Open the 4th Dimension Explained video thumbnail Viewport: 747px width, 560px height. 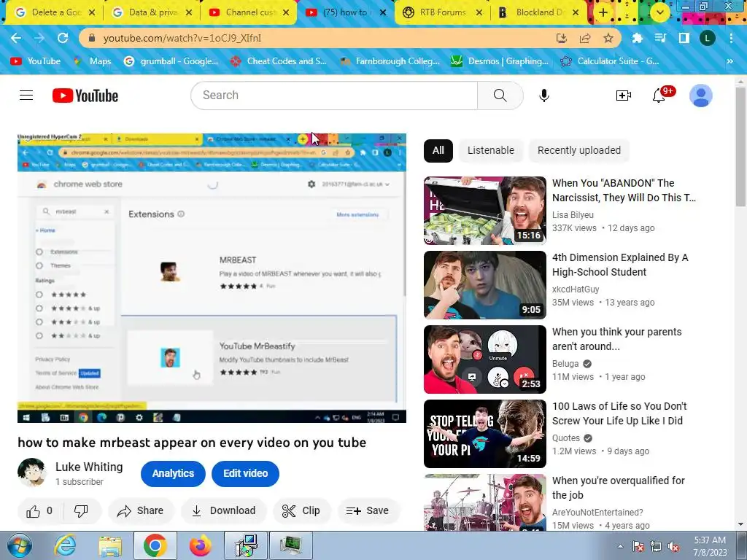(485, 285)
